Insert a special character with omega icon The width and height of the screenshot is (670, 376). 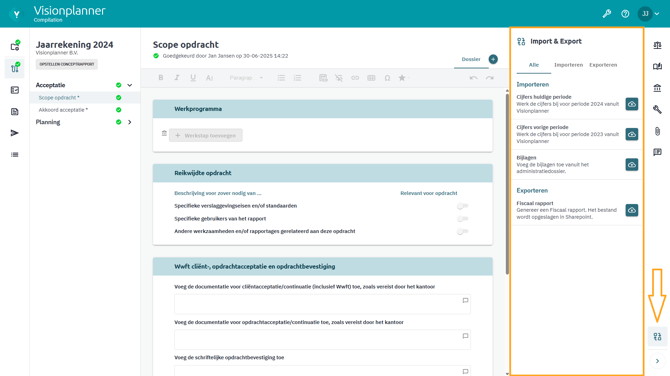click(387, 78)
